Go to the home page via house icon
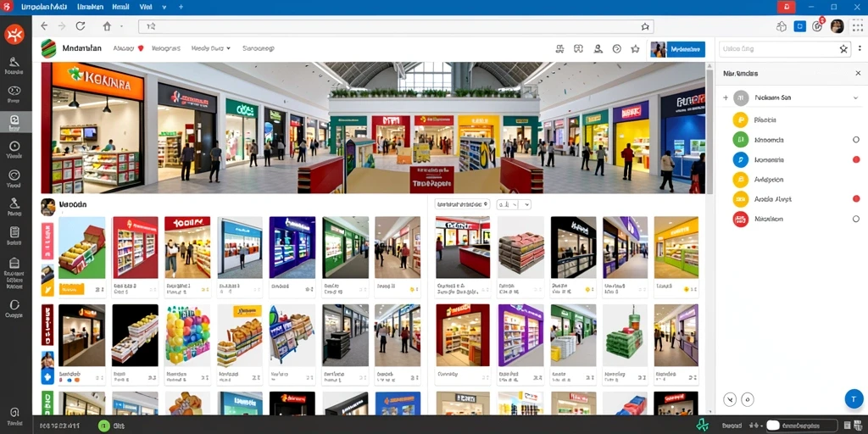The width and height of the screenshot is (868, 434). click(107, 26)
